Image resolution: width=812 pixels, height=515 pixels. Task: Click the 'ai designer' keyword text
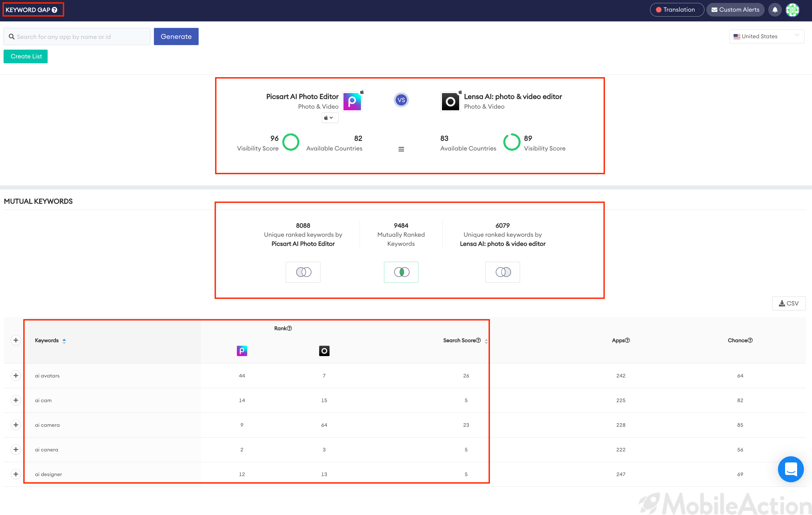pyautogui.click(x=49, y=474)
